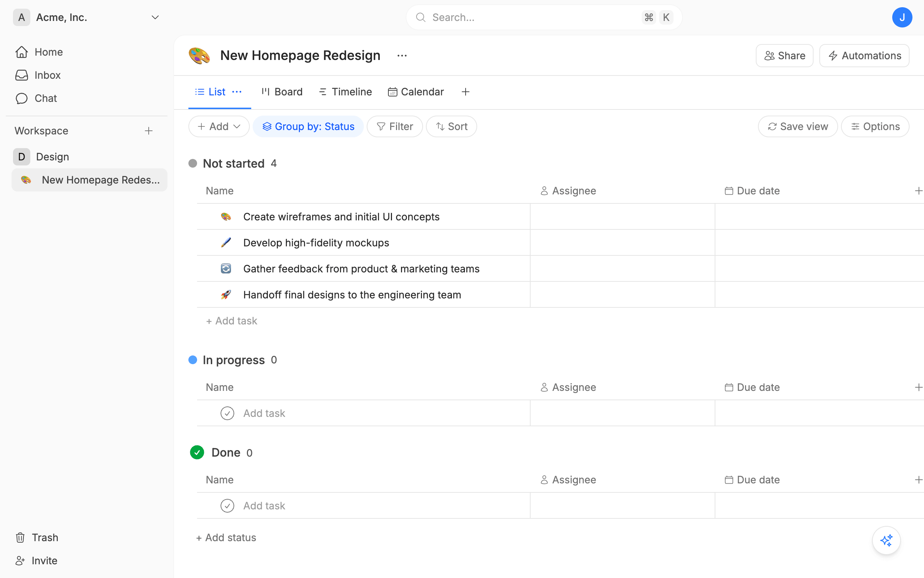Open the Add dropdown
The image size is (924, 578).
tap(219, 126)
